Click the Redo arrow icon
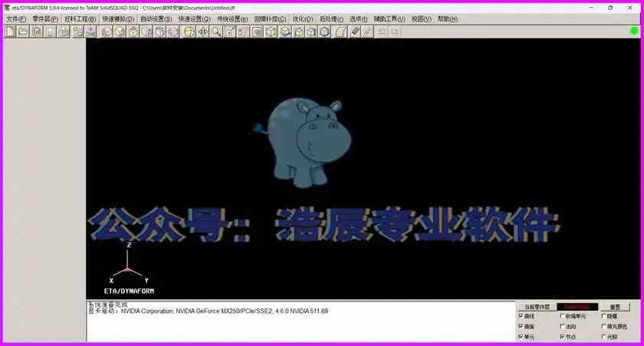The width and height of the screenshot is (644, 346). 395,31
